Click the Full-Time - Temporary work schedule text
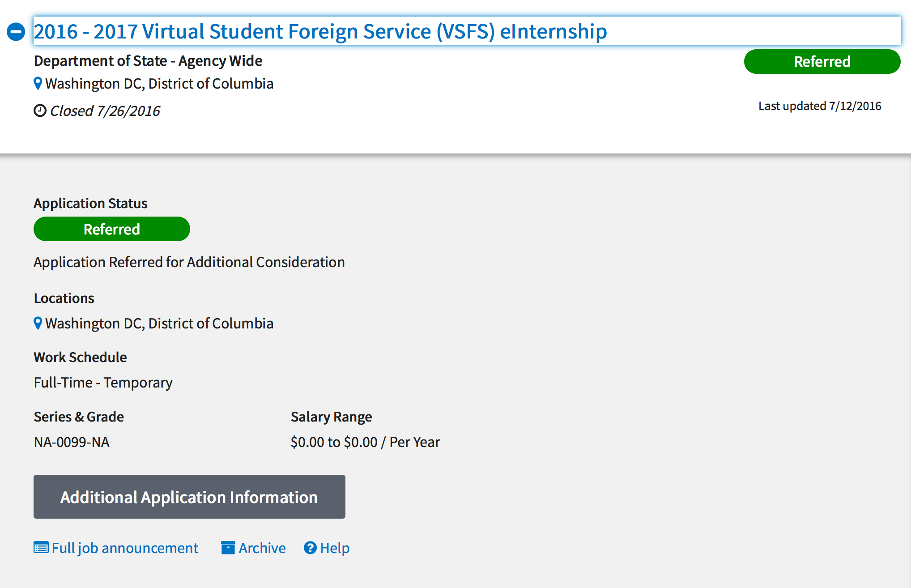The image size is (911, 588). click(103, 383)
